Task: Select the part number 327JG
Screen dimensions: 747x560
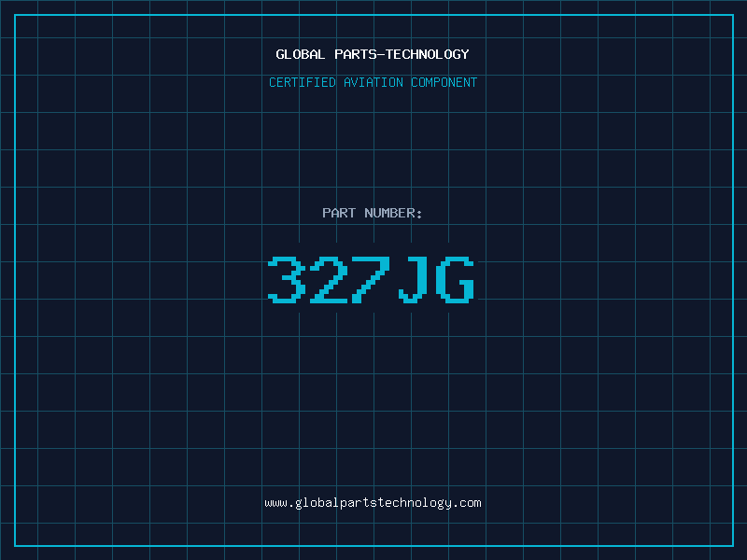Action: point(371,280)
